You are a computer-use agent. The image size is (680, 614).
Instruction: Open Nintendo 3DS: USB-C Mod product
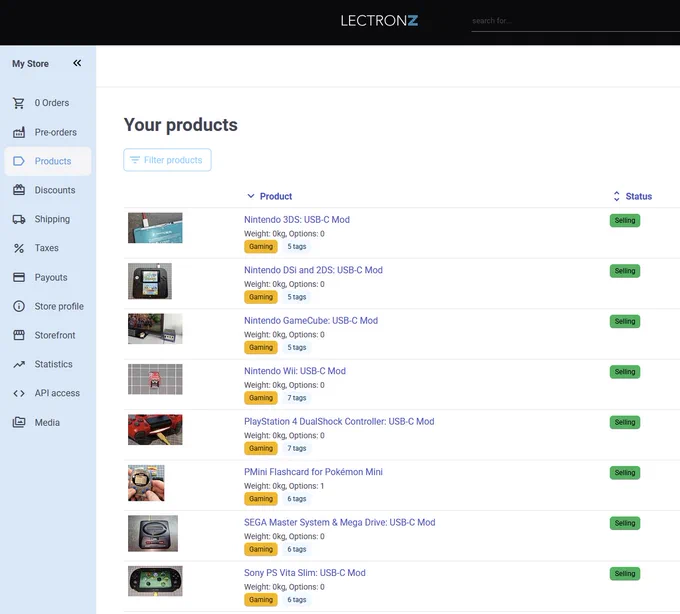click(x=297, y=220)
